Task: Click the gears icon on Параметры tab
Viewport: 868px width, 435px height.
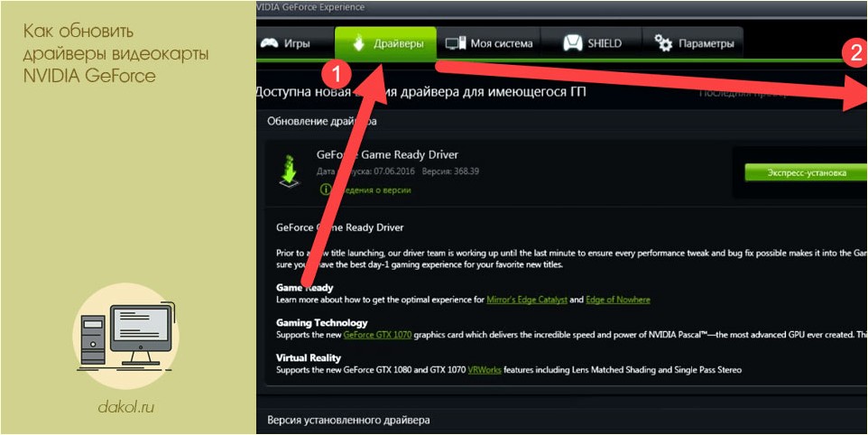Action: [663, 43]
